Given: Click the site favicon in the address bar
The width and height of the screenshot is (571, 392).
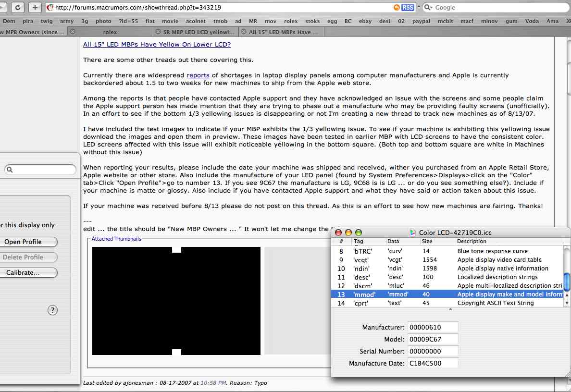Looking at the screenshot, I should tap(50, 7).
